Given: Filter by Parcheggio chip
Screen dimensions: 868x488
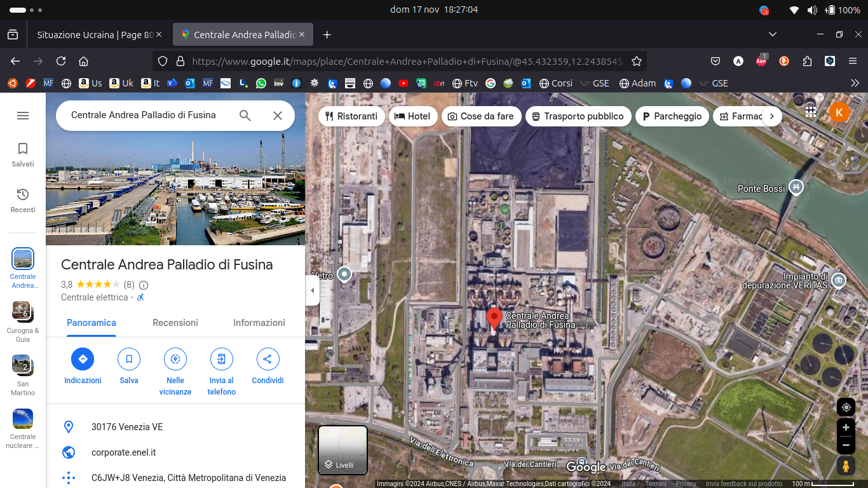Looking at the screenshot, I should pos(672,116).
